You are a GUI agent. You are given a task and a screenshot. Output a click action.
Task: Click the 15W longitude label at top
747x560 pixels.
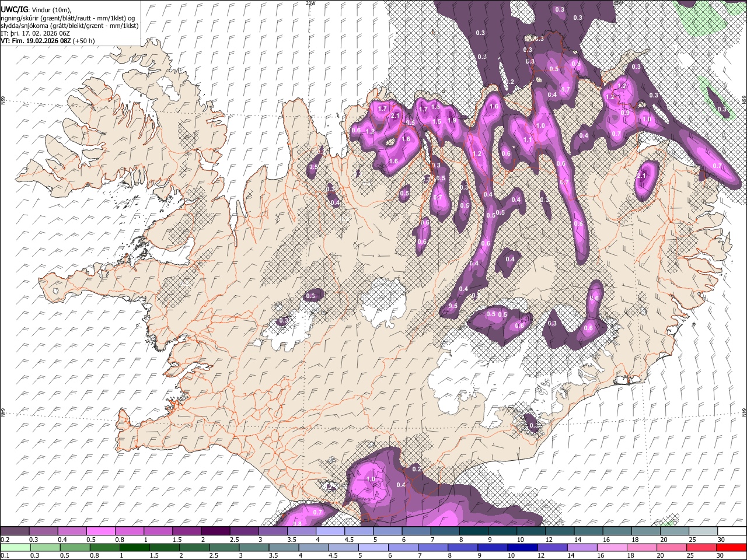coord(619,3)
